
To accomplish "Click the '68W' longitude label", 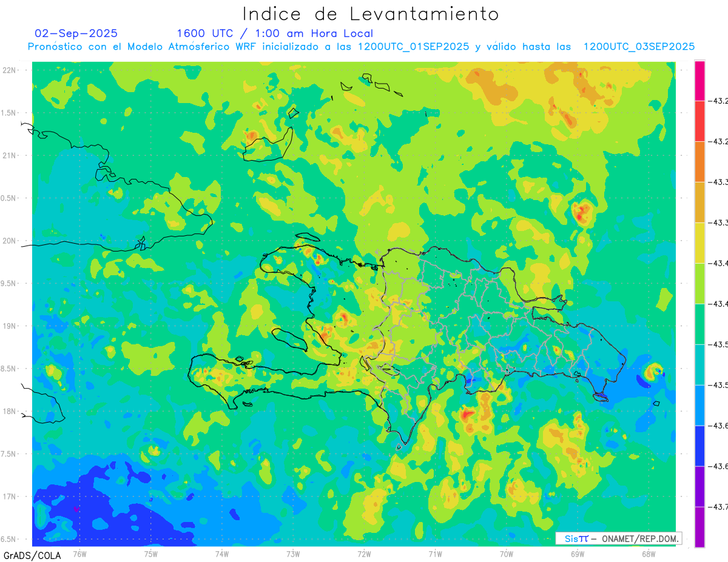I will pyautogui.click(x=649, y=554).
